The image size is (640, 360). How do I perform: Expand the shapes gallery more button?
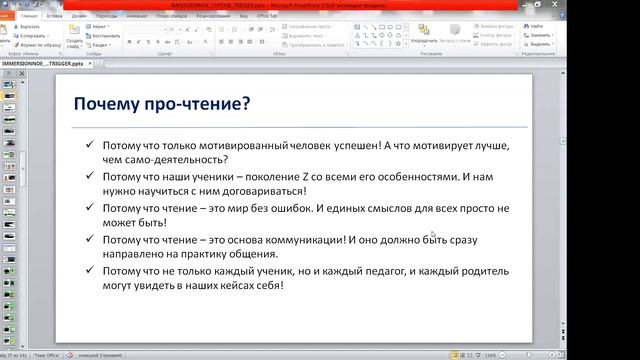point(406,44)
